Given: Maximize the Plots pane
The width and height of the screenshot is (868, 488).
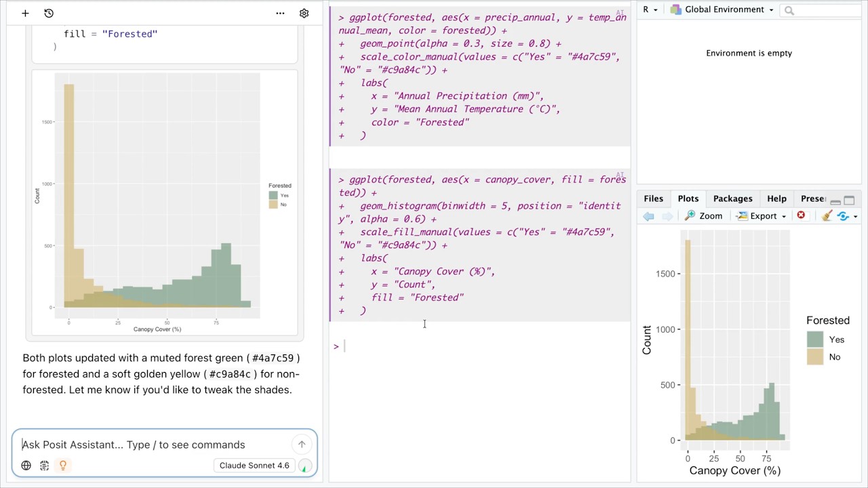Looking at the screenshot, I should pyautogui.click(x=849, y=200).
